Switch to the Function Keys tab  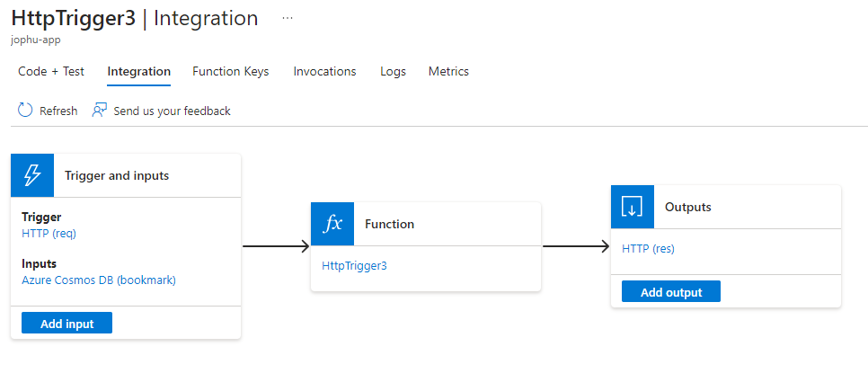coord(230,72)
